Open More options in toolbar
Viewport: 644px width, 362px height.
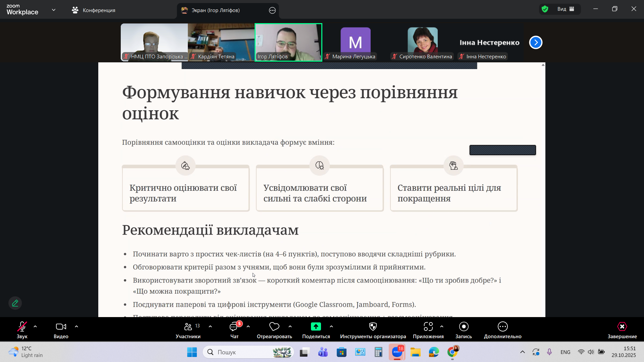[502, 326]
